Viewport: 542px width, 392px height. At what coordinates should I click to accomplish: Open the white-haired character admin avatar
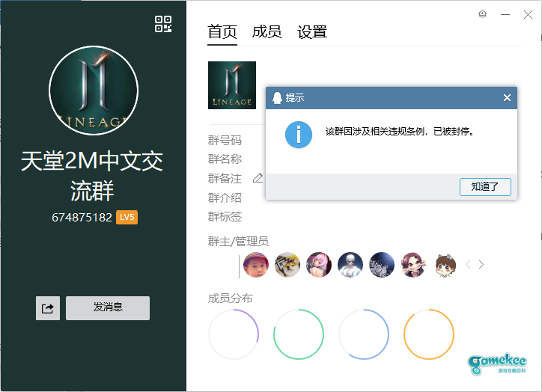point(350,265)
